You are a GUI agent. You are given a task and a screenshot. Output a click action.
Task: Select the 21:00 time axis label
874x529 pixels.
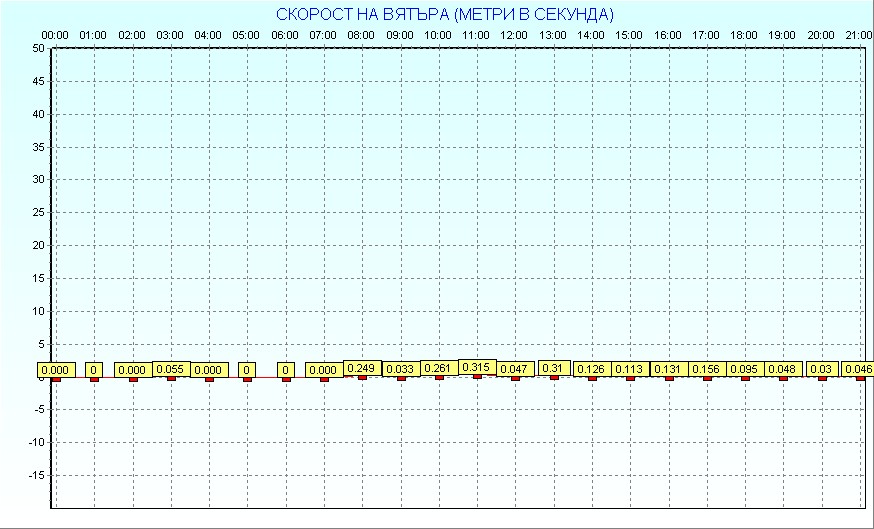(x=858, y=35)
